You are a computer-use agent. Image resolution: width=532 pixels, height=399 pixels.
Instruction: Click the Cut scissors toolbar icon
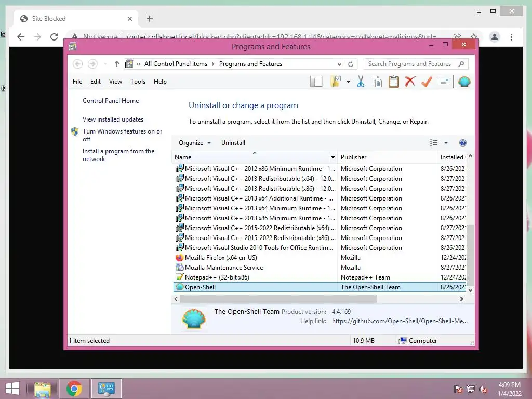(361, 82)
